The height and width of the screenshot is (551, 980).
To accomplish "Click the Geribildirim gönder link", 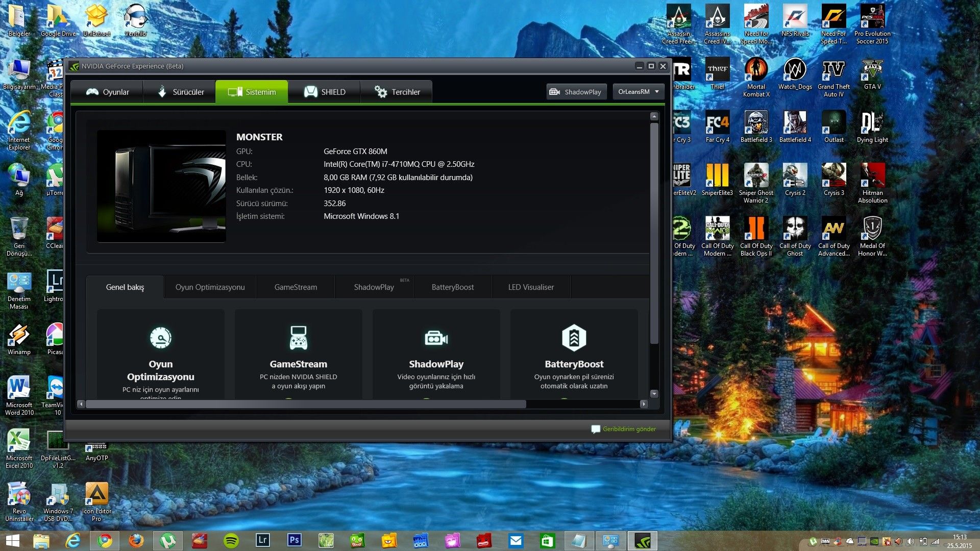I will [629, 429].
